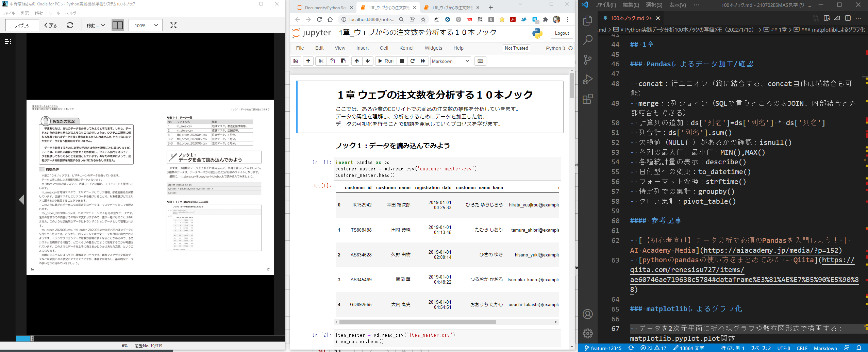Run the selected Jupyter cell
Screen dimensions: 868x352
click(x=386, y=61)
